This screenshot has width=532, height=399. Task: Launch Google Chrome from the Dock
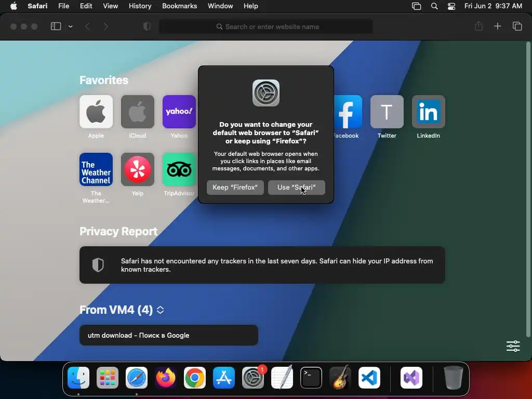(x=195, y=378)
